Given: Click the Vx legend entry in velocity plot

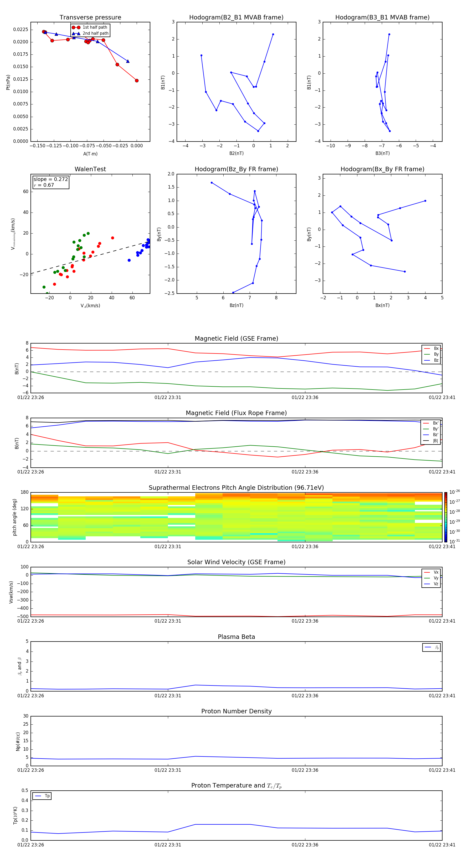Looking at the screenshot, I should pos(431,572).
